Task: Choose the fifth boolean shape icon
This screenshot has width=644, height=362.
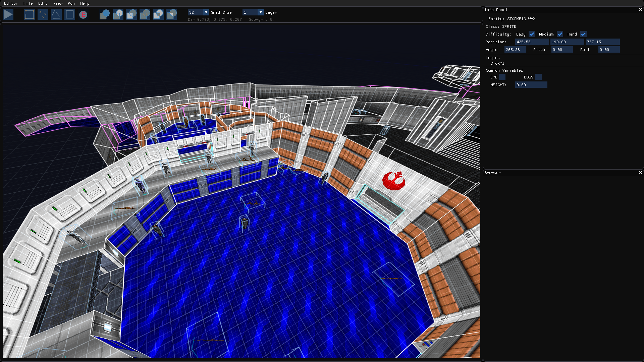Action: pos(158,14)
